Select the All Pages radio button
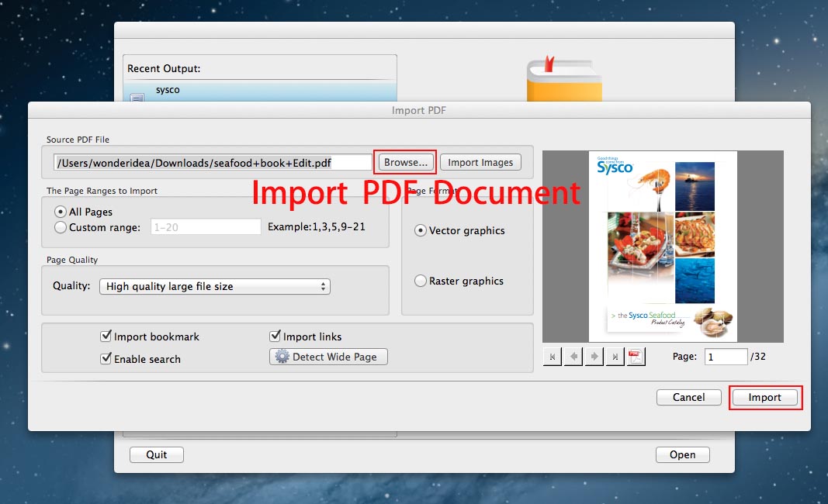The width and height of the screenshot is (828, 504). click(61, 212)
